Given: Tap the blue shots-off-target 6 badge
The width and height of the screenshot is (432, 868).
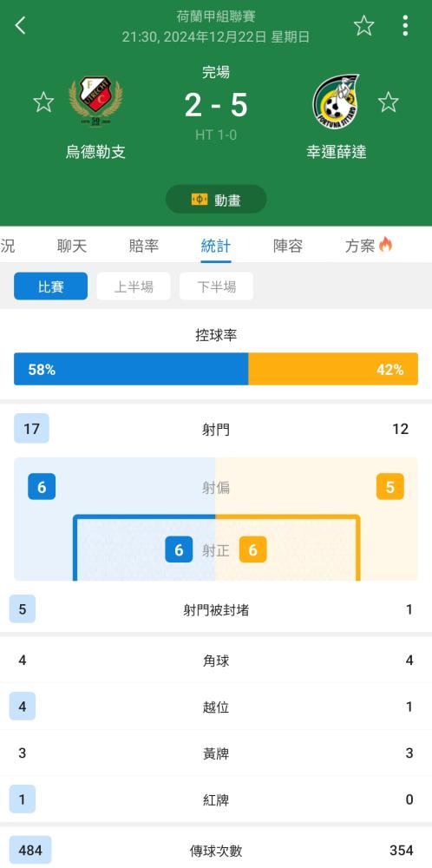Looking at the screenshot, I should coord(42,487).
